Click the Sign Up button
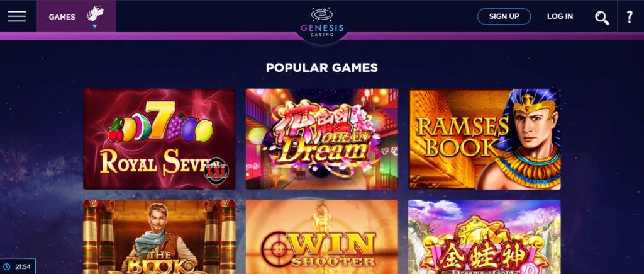This screenshot has height=274, width=644. pyautogui.click(x=504, y=16)
